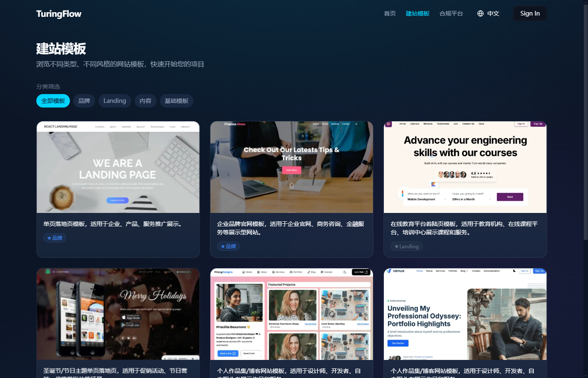The width and height of the screenshot is (588, 378).
Task: Click the 品牌 star tag on first card
Action: [55, 238]
